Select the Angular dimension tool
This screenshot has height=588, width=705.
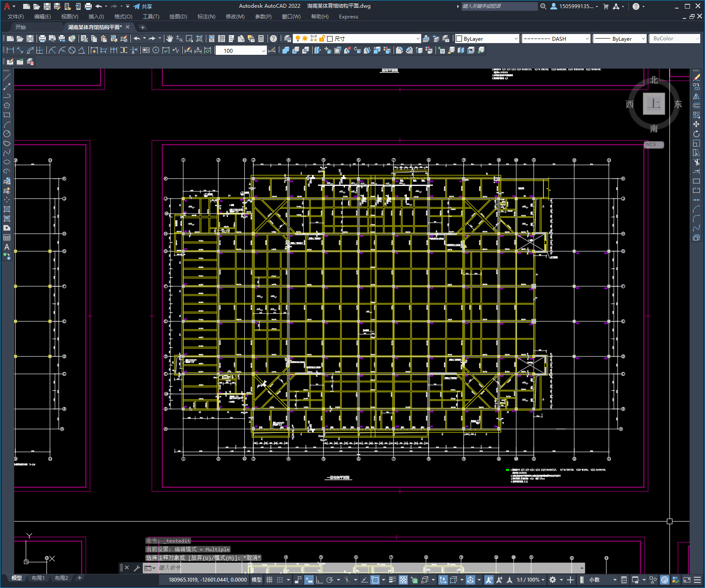tap(81, 50)
